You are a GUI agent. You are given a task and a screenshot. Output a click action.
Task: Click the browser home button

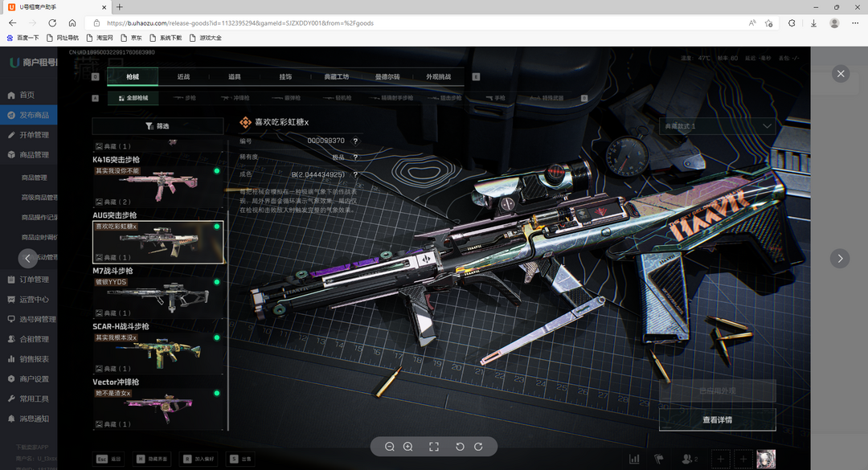(x=72, y=23)
